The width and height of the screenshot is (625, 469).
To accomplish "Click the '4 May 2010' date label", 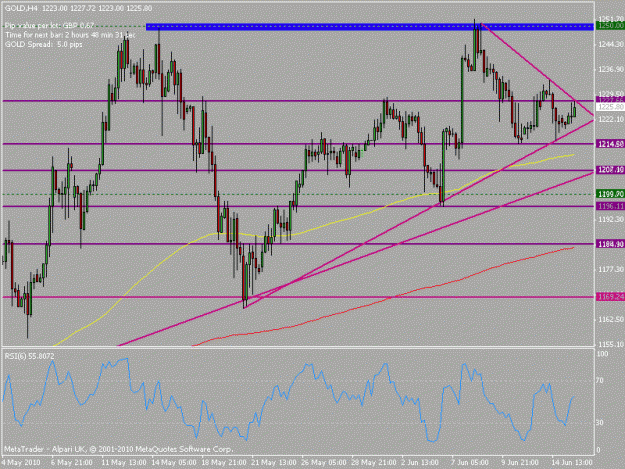I will pyautogui.click(x=21, y=463).
